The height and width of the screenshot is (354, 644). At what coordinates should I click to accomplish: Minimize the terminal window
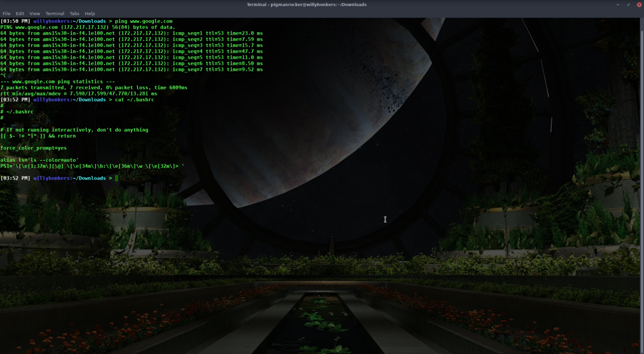coord(618,5)
